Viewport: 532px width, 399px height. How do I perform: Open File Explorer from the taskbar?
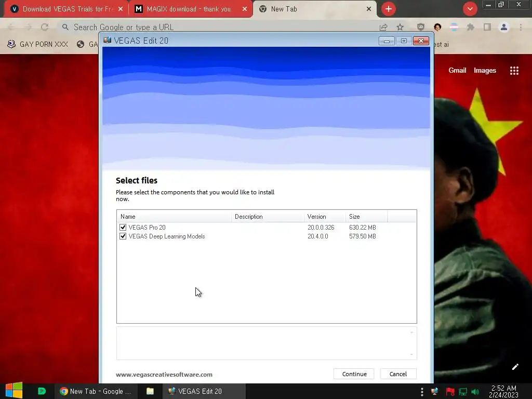[150, 391]
